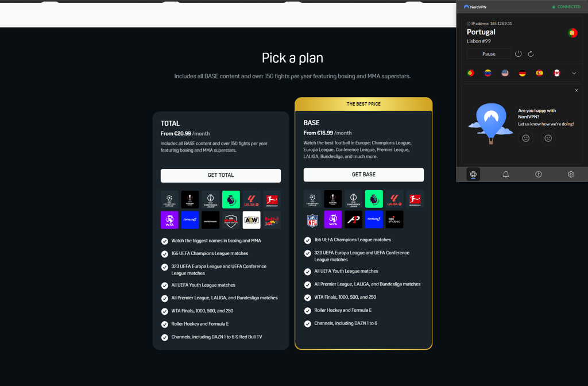
Task: Click the WTA logo in TOTAL plan
Action: coord(169,220)
